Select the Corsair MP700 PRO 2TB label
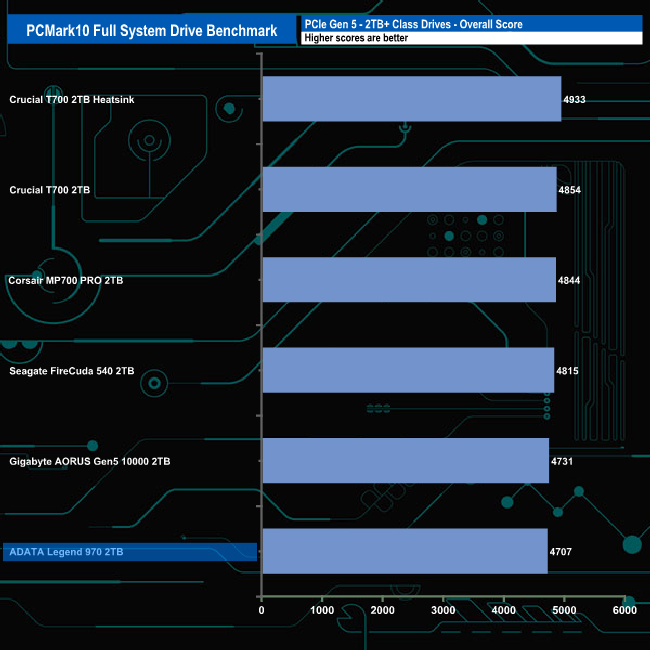The height and width of the screenshot is (650, 650). pyautogui.click(x=66, y=281)
